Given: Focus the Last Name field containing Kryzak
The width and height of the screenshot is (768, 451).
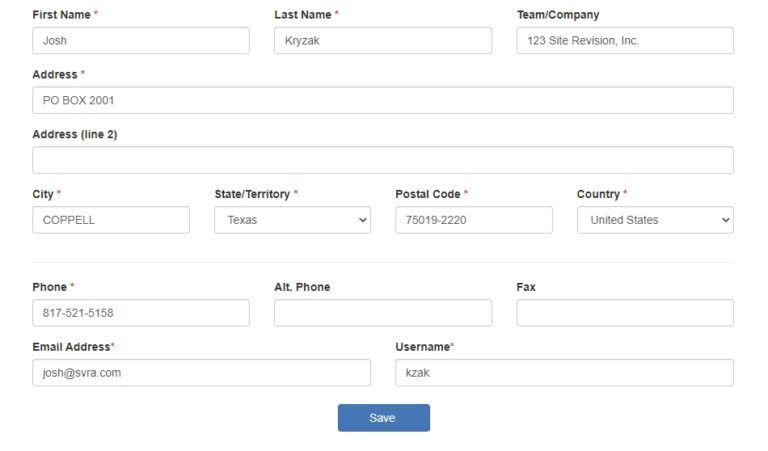Looking at the screenshot, I should click(383, 41).
